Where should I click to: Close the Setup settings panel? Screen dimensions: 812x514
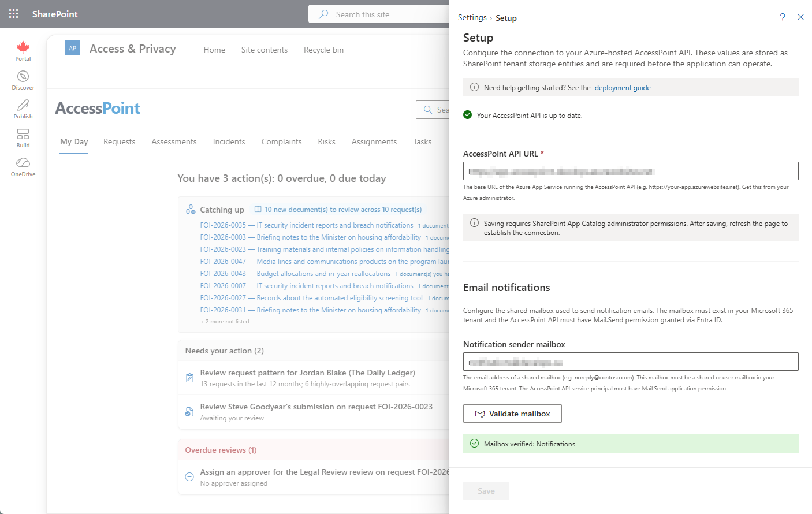800,17
